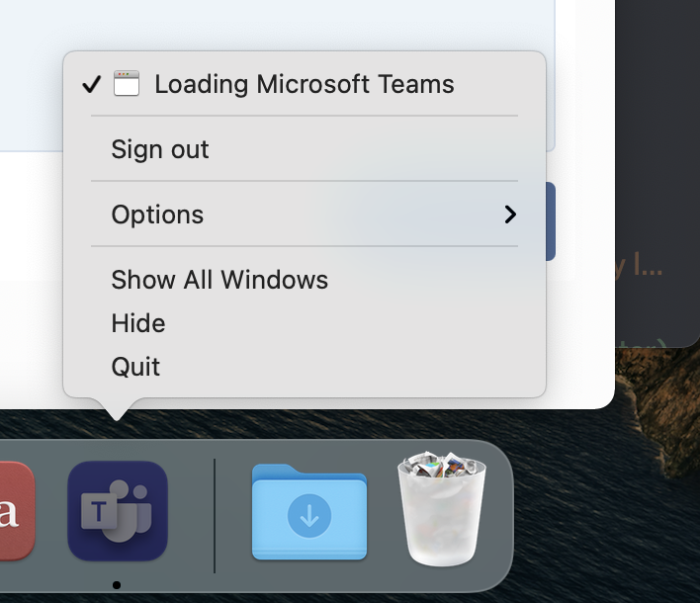Click the desktop wallpaper beside the Dock

607,513
